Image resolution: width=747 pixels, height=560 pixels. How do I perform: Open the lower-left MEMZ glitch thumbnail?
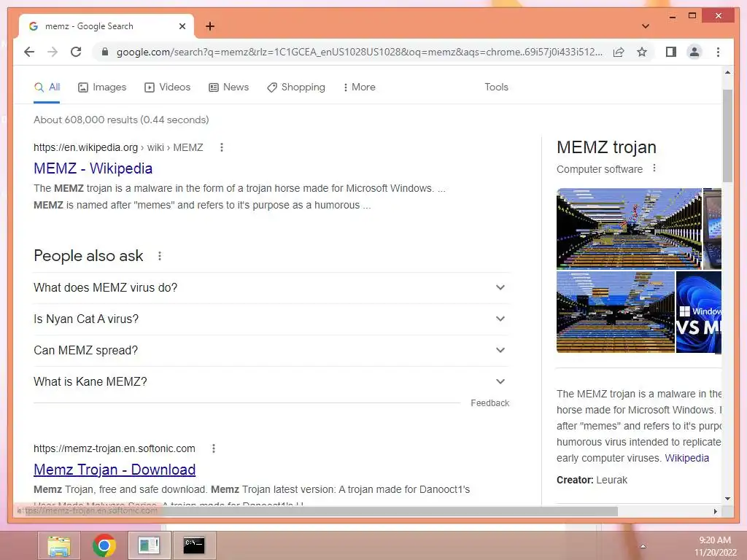coord(616,312)
